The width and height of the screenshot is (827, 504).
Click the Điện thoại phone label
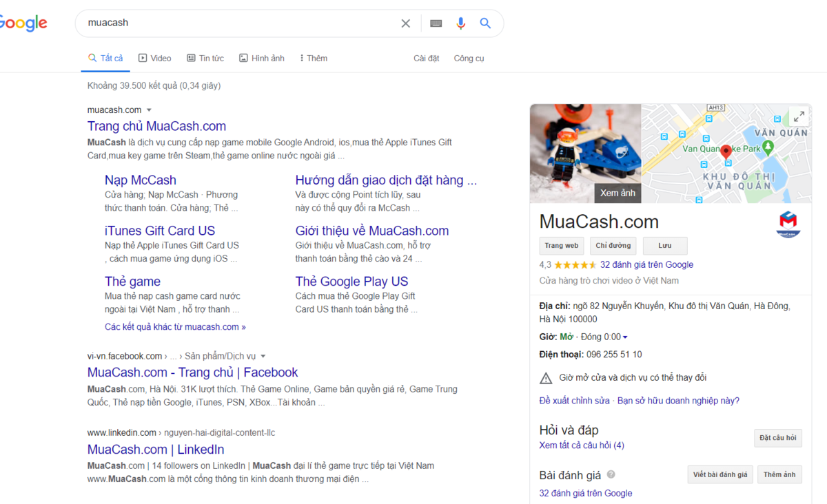pos(561,355)
